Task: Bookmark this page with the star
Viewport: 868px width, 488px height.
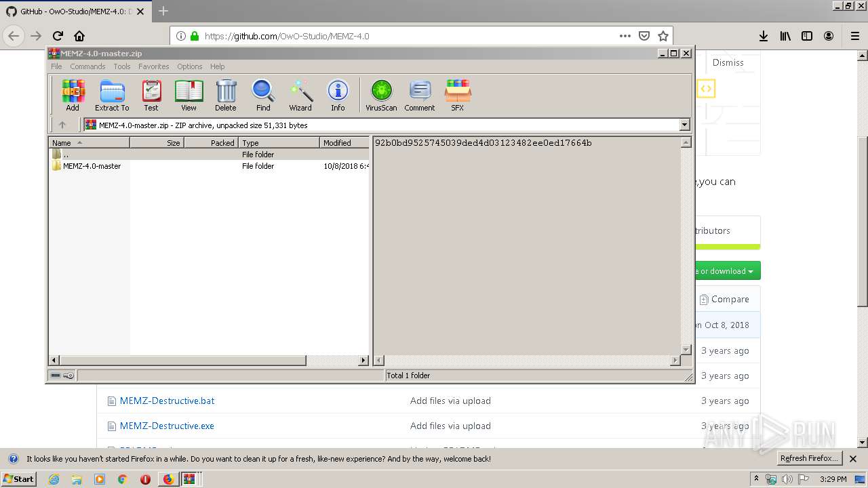Action: 663,36
